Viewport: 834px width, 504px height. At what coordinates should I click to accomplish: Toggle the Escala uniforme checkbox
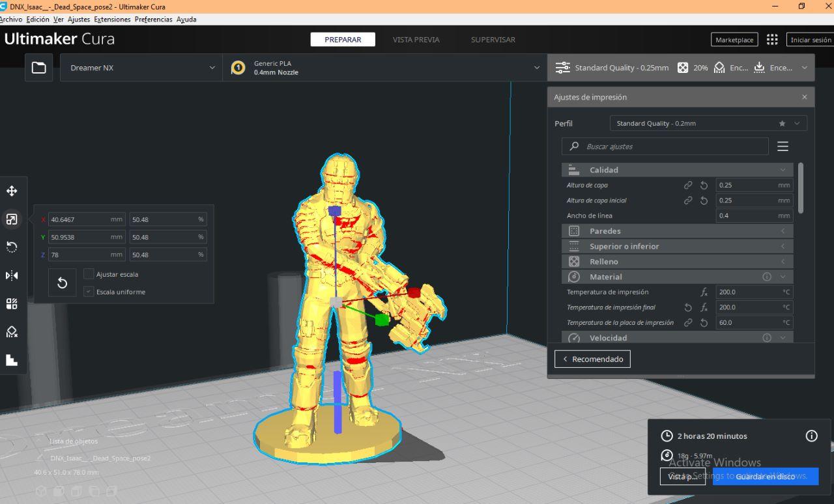(89, 292)
